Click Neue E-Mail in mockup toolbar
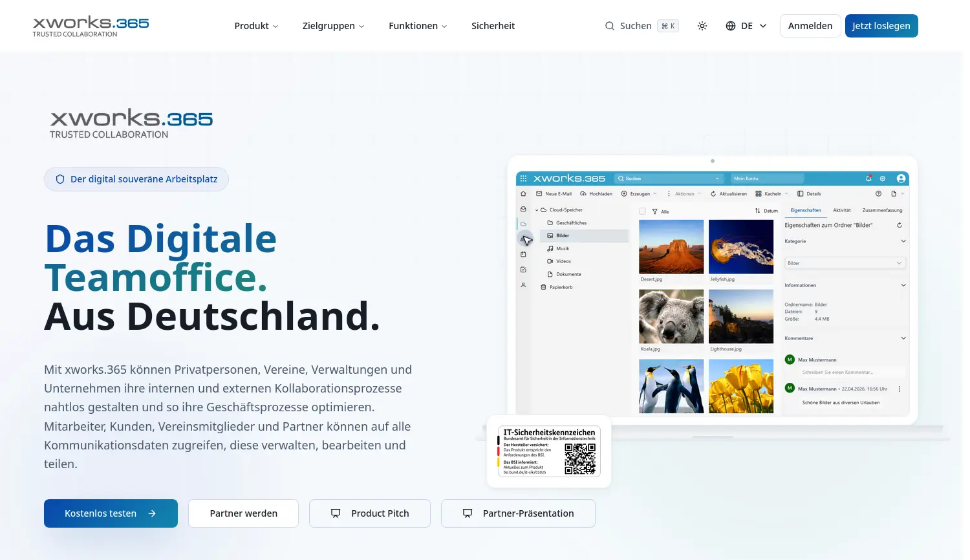The height and width of the screenshot is (560, 970). click(554, 194)
